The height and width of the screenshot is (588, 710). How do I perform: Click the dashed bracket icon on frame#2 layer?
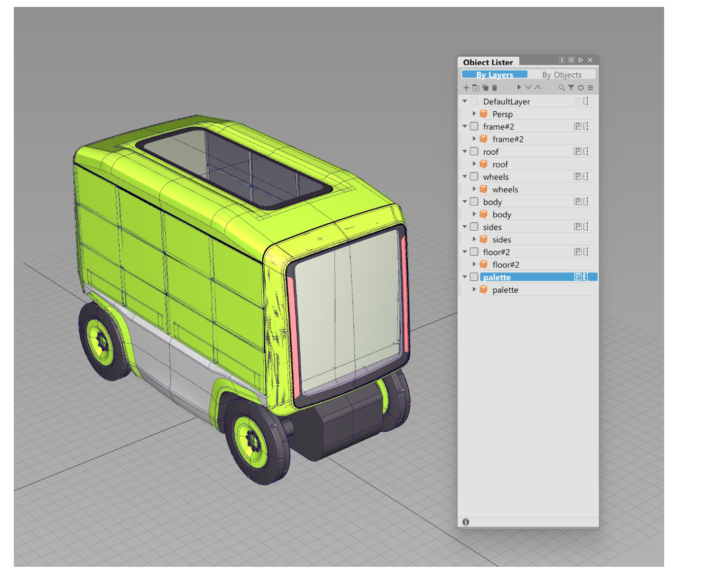586,126
